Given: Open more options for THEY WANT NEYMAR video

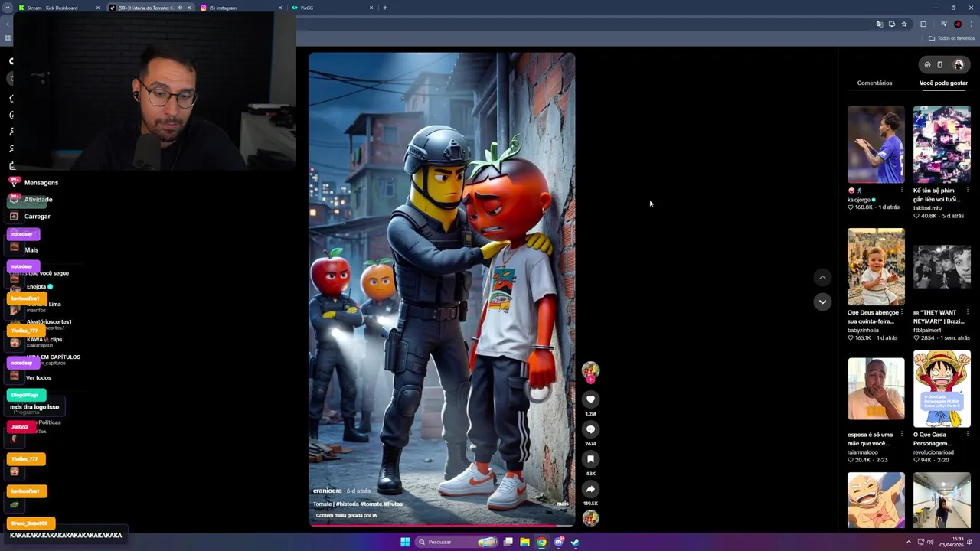Looking at the screenshot, I should (967, 312).
